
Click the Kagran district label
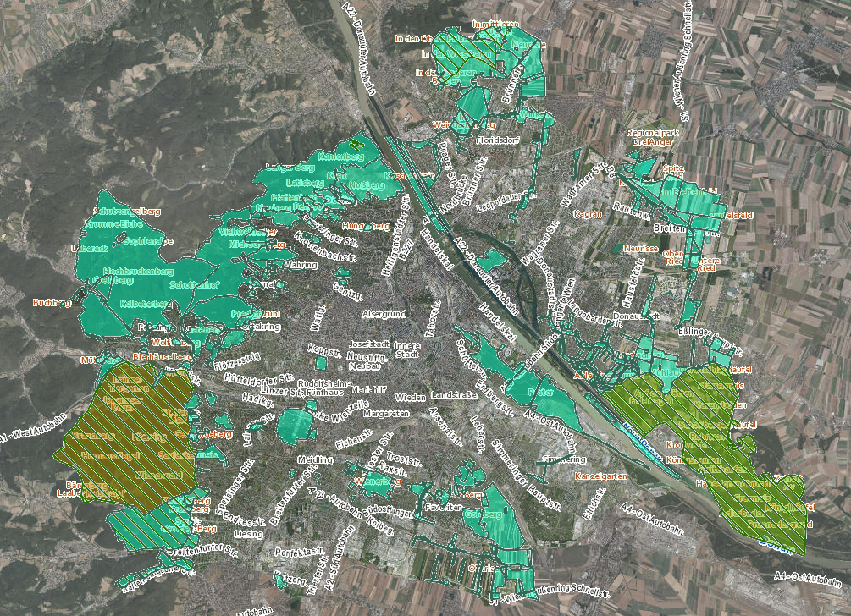tap(589, 214)
